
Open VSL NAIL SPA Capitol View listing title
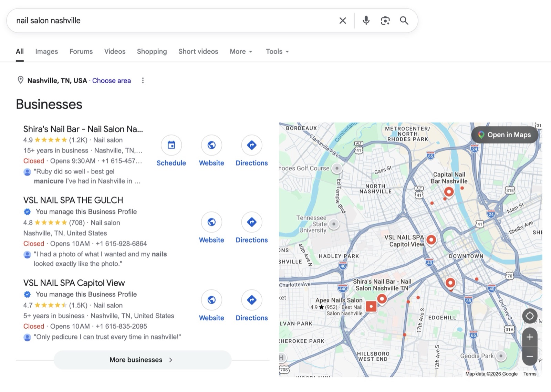pyautogui.click(x=74, y=283)
